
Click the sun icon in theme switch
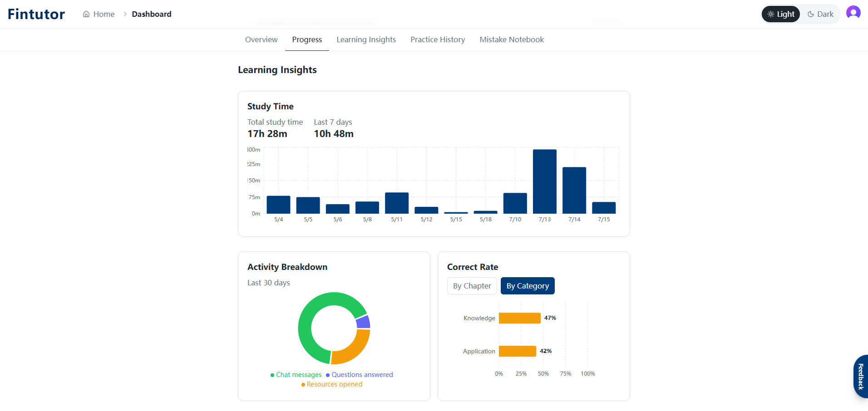point(771,14)
